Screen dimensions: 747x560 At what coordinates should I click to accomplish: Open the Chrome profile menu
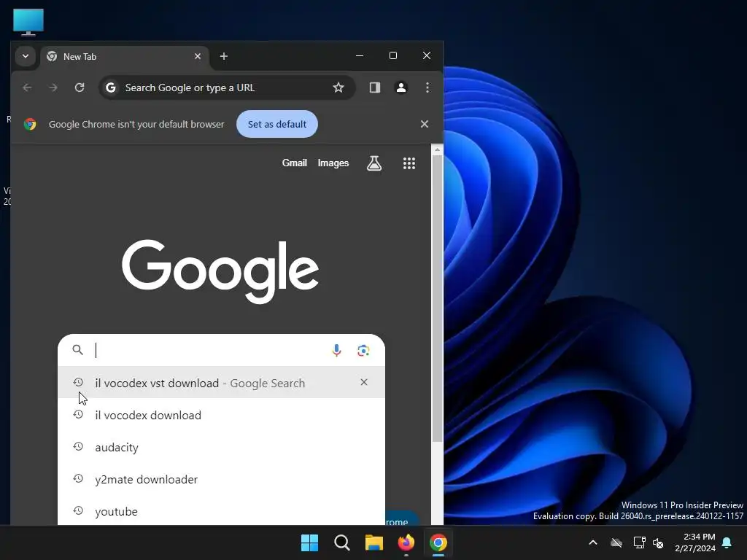click(401, 87)
